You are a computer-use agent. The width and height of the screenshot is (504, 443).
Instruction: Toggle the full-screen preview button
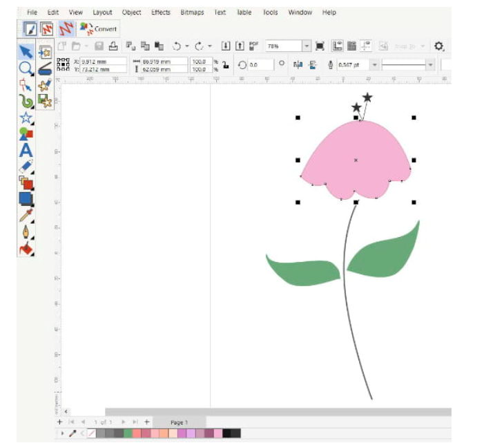point(320,46)
